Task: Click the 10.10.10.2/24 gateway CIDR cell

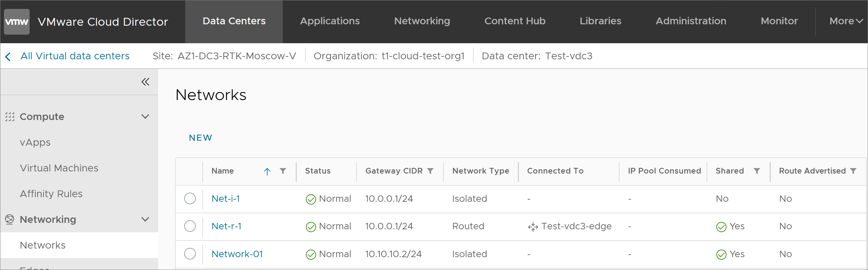Action: pos(393,254)
